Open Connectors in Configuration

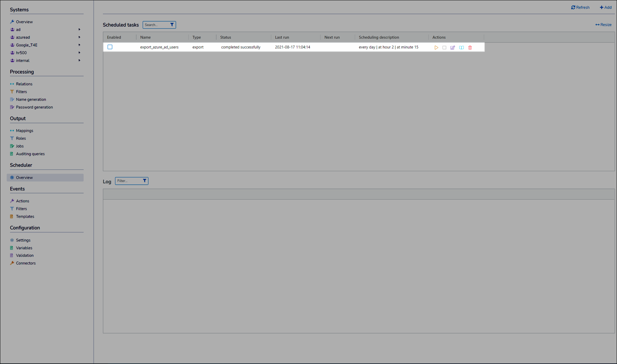click(26, 263)
